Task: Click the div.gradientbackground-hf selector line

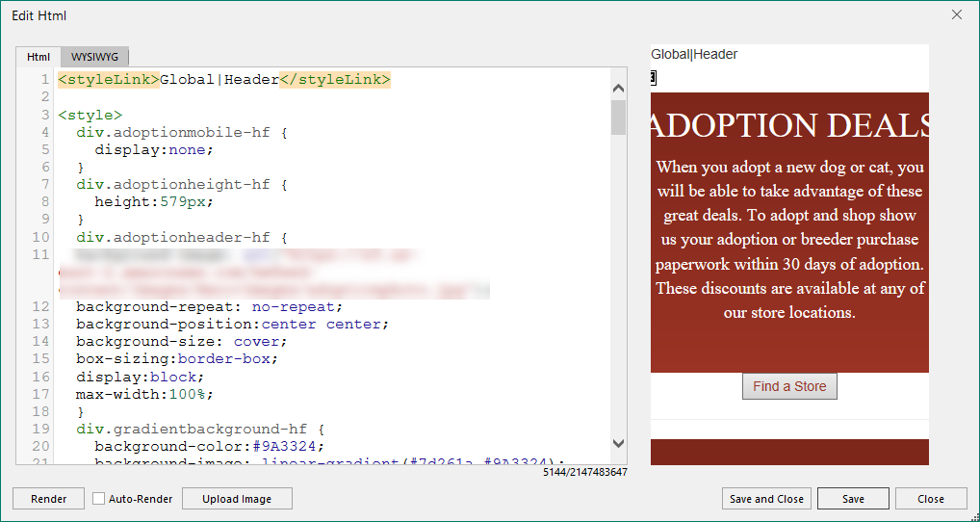Action: point(200,430)
